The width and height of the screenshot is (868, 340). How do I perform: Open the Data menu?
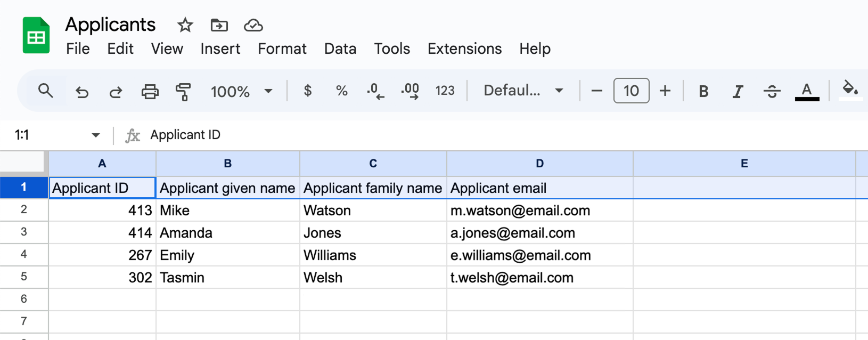(x=340, y=48)
